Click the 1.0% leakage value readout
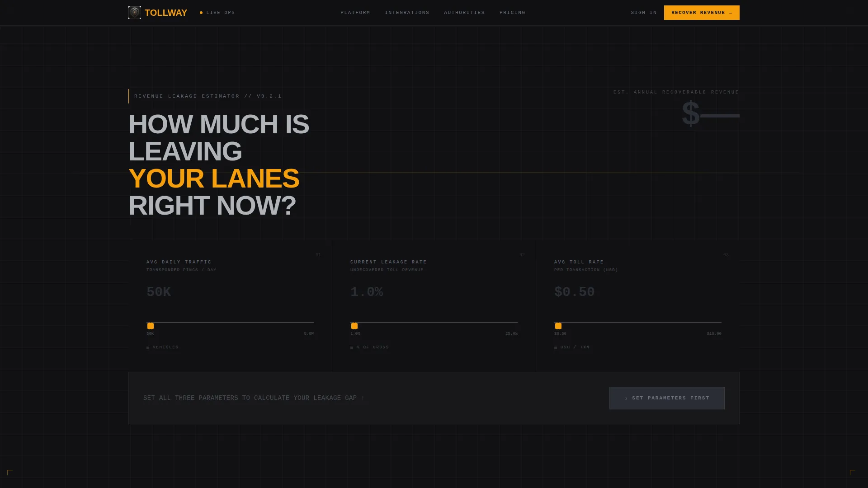This screenshot has height=488, width=868. (x=367, y=292)
